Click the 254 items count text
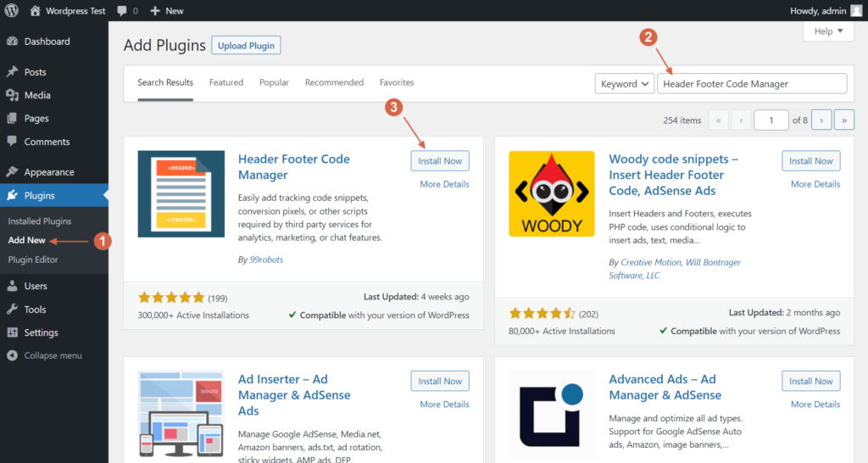The height and width of the screenshot is (463, 868). (682, 120)
